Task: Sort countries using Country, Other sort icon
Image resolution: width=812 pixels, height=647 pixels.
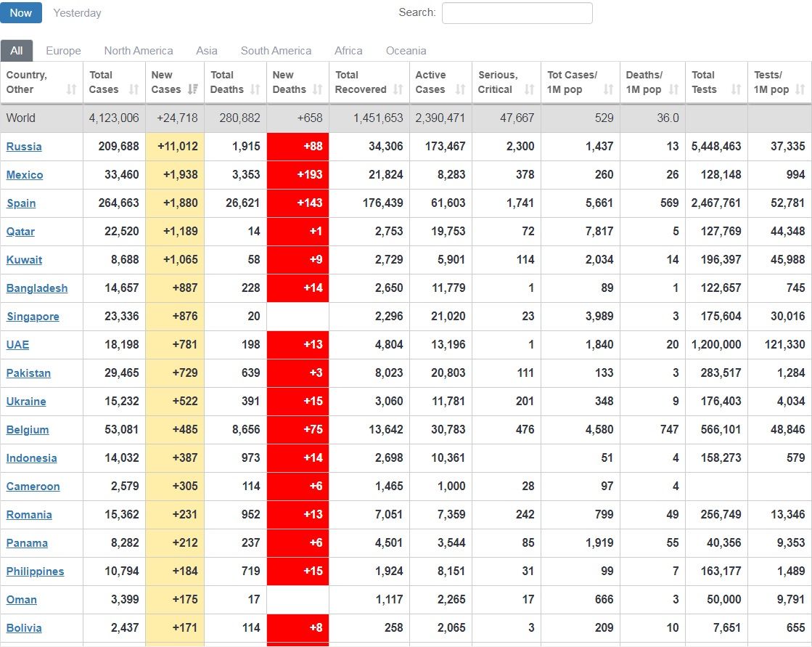Action: 71,89
